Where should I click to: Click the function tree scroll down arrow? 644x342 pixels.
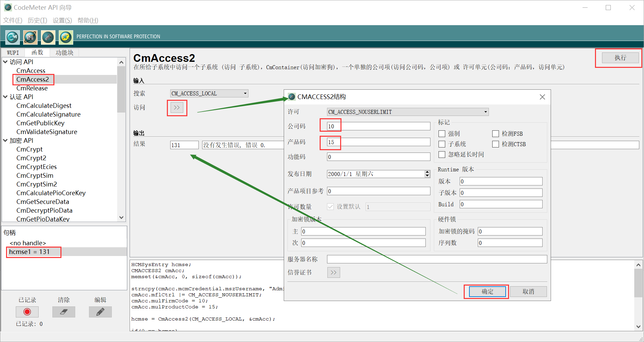click(121, 217)
